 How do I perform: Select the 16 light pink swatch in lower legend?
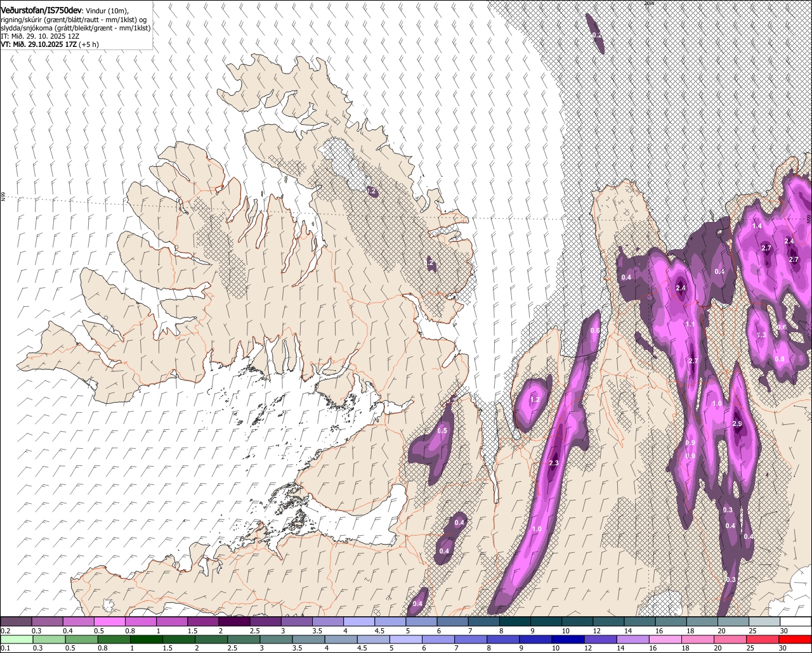pos(666,640)
